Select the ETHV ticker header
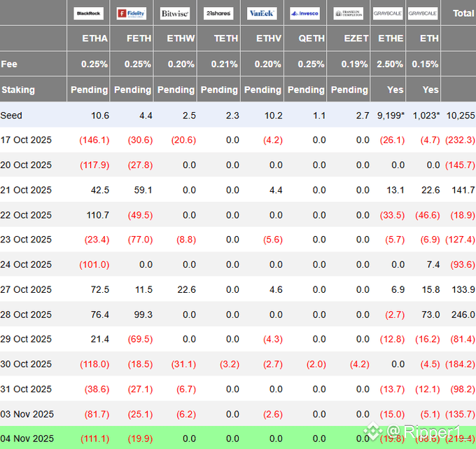476x449 pixels. click(x=269, y=39)
